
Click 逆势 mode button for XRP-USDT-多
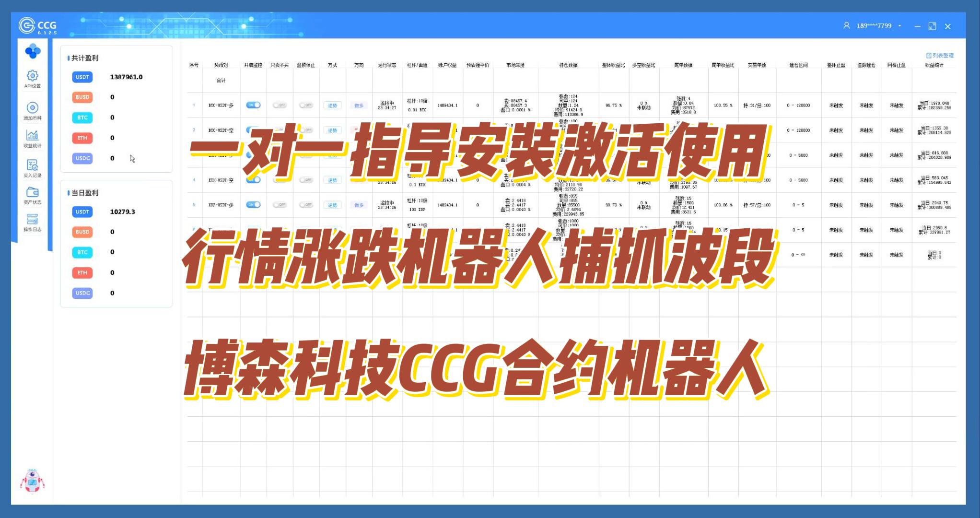(333, 205)
